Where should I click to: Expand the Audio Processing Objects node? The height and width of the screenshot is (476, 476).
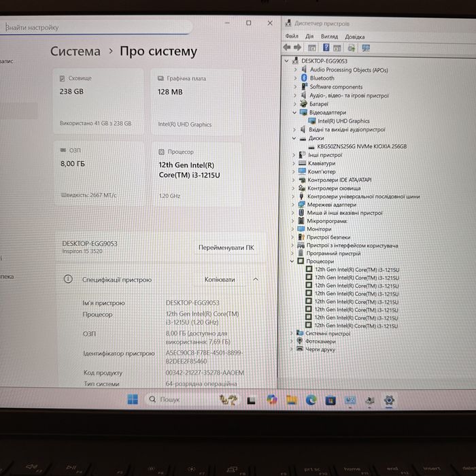pyautogui.click(x=295, y=69)
